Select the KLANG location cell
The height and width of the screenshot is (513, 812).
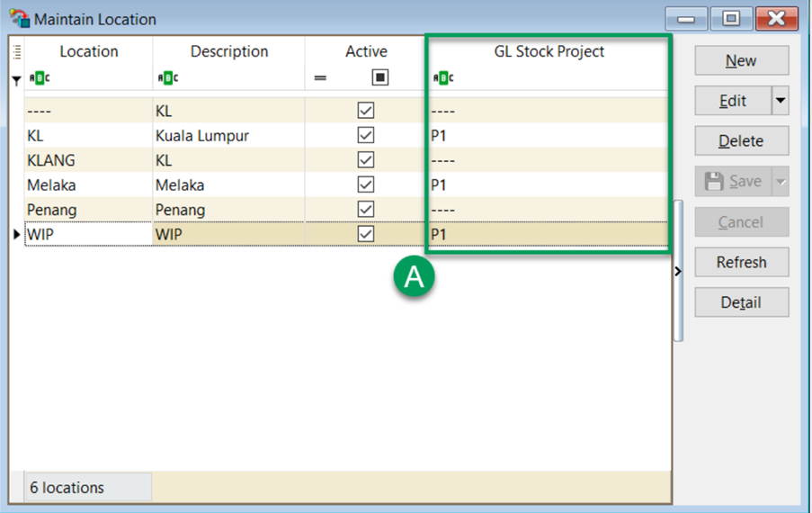point(87,160)
